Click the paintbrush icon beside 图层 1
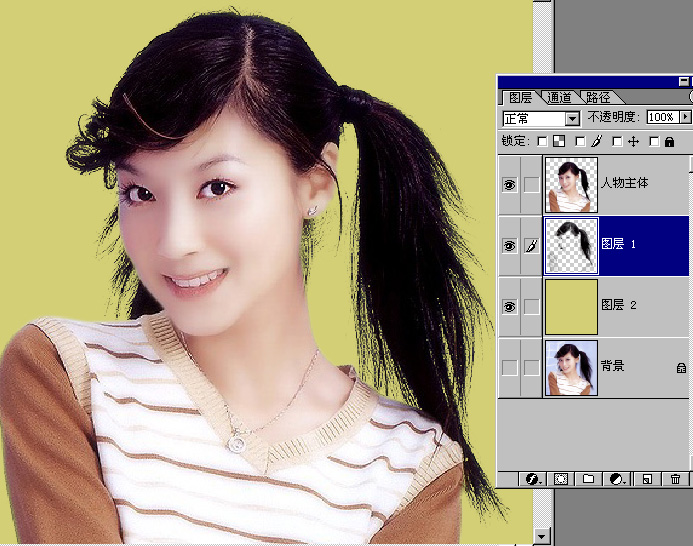693x546 pixels. coord(532,246)
